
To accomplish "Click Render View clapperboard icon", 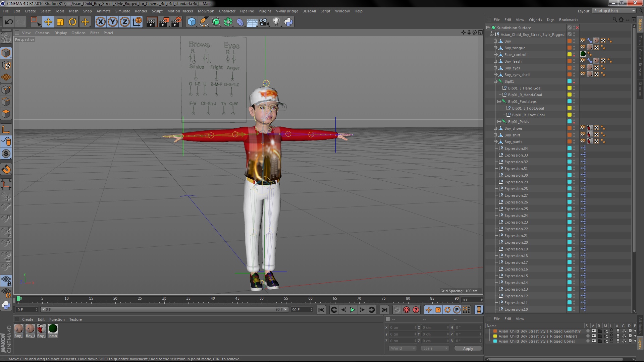I will click(x=152, y=22).
